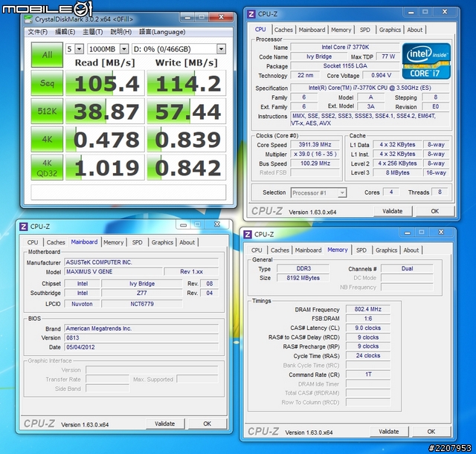The image size is (476, 454).
Task: Open the 說明(H) menu in CrystalDiskMark
Action: 120,32
